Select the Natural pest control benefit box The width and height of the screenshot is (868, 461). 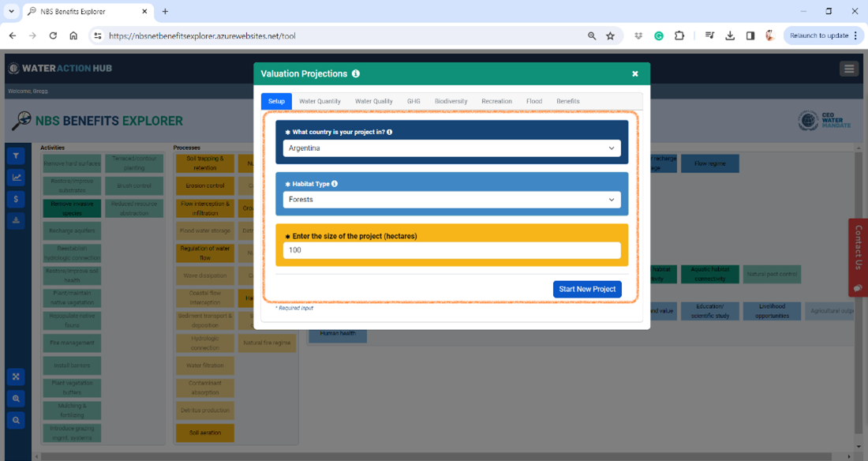(772, 274)
